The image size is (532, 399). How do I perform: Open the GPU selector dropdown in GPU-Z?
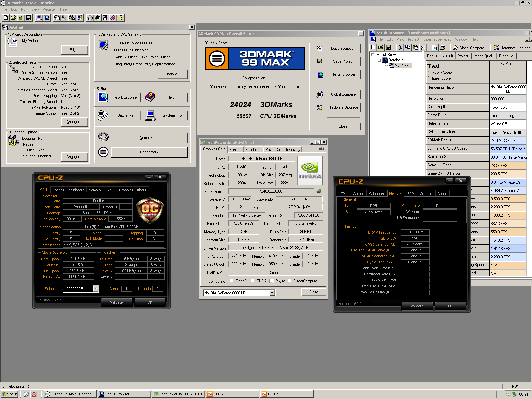[x=272, y=293]
